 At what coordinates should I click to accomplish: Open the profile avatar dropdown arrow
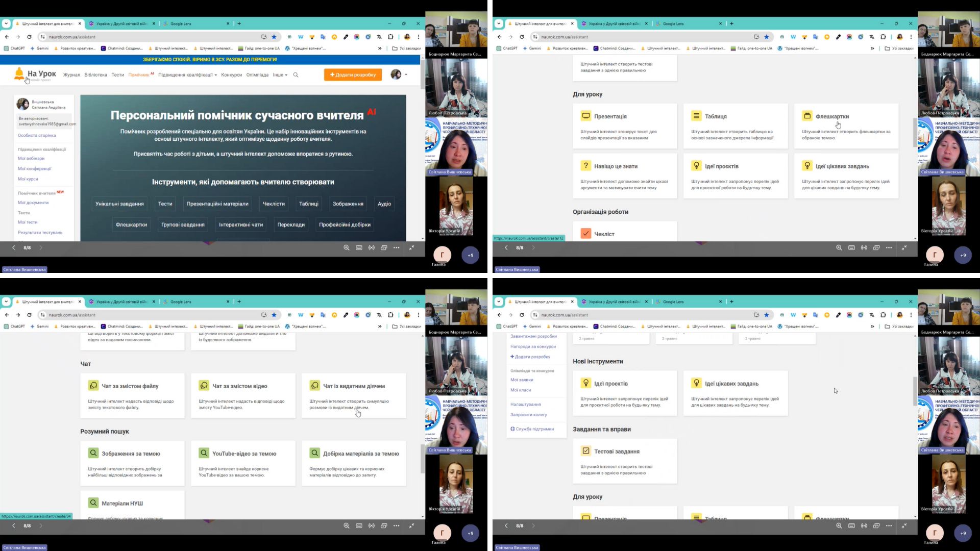406,74
